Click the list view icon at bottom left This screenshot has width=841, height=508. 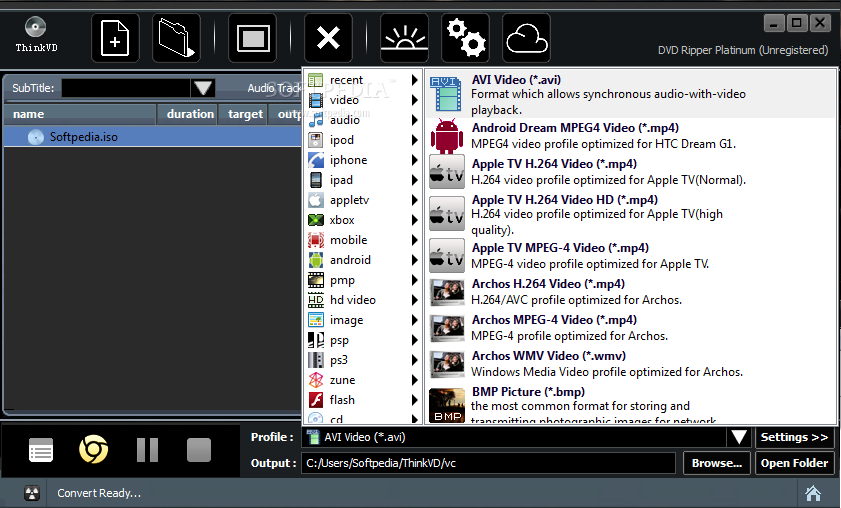click(x=41, y=450)
